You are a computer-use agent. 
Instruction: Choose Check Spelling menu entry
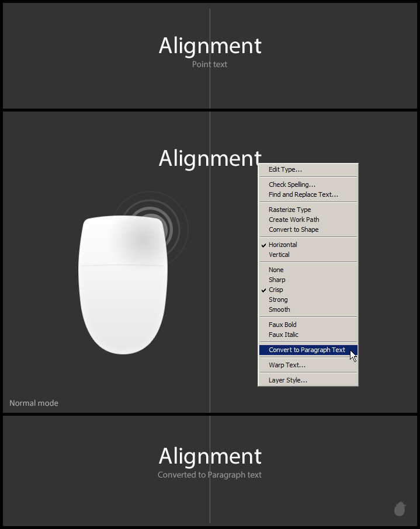click(x=292, y=185)
